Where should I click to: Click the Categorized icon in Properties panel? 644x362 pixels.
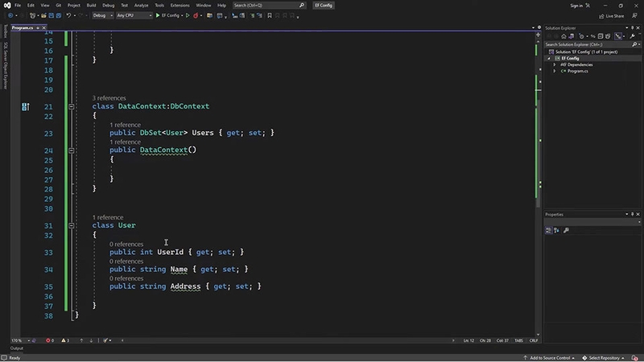tap(548, 230)
